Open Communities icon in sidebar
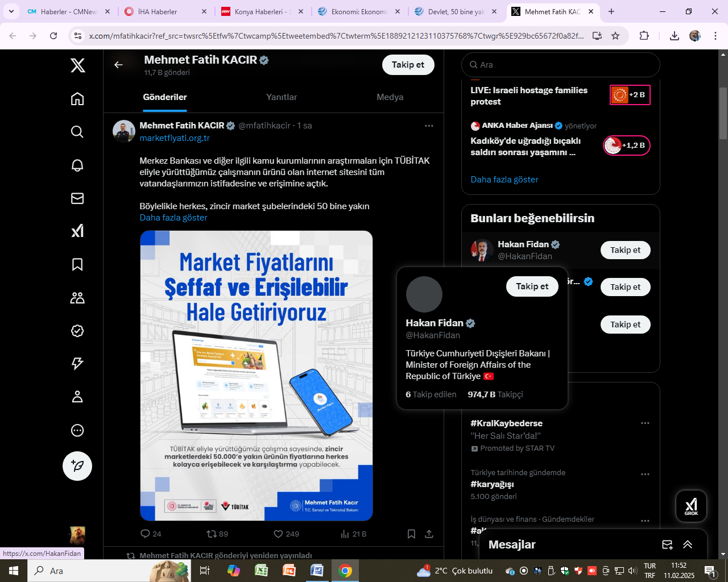728x582 pixels. (77, 297)
